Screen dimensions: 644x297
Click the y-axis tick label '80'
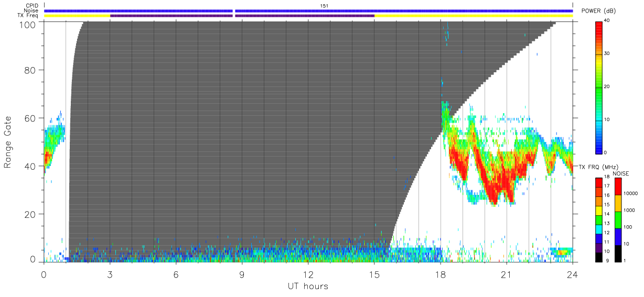coord(31,70)
